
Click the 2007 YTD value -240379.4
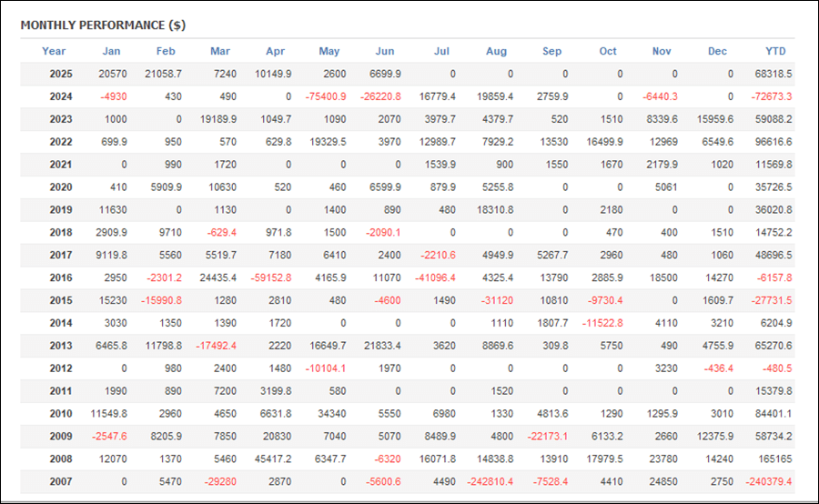coord(769,481)
